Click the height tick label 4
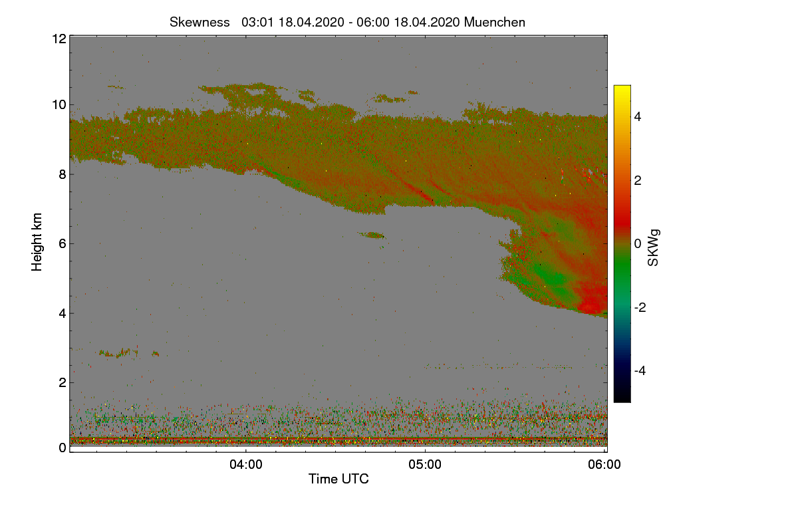 62,313
